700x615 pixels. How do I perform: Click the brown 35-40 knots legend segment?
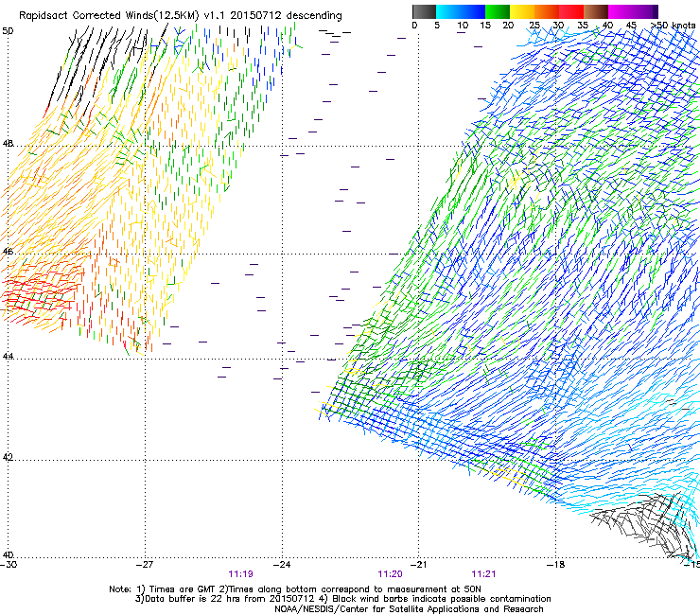596,11
